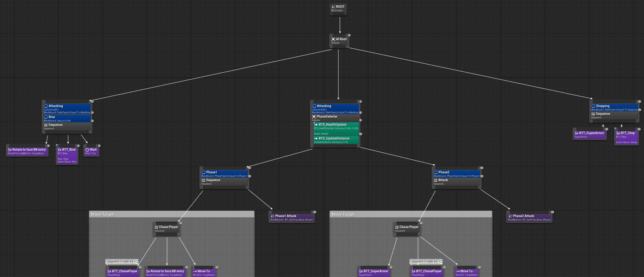Click the AI Root selector icon
644x277 pixels.
coord(333,39)
